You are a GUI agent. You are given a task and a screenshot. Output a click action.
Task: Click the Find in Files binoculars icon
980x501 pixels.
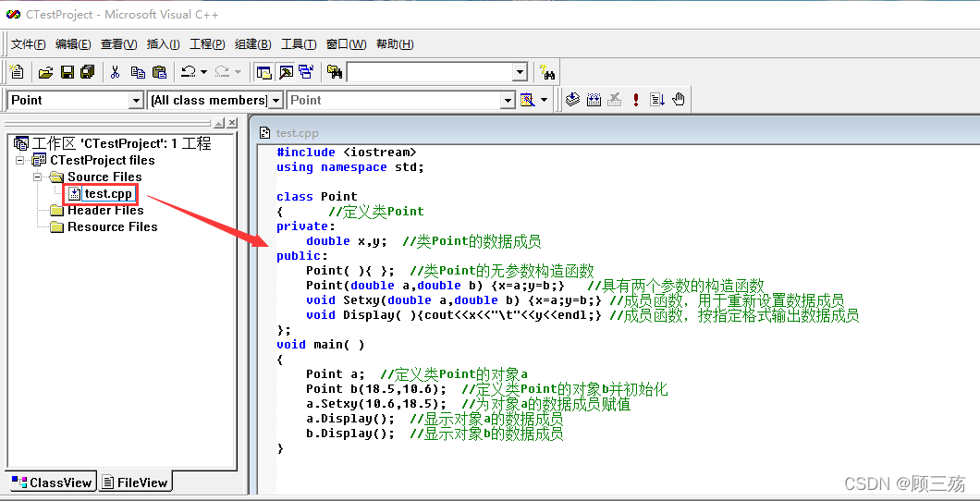point(335,72)
